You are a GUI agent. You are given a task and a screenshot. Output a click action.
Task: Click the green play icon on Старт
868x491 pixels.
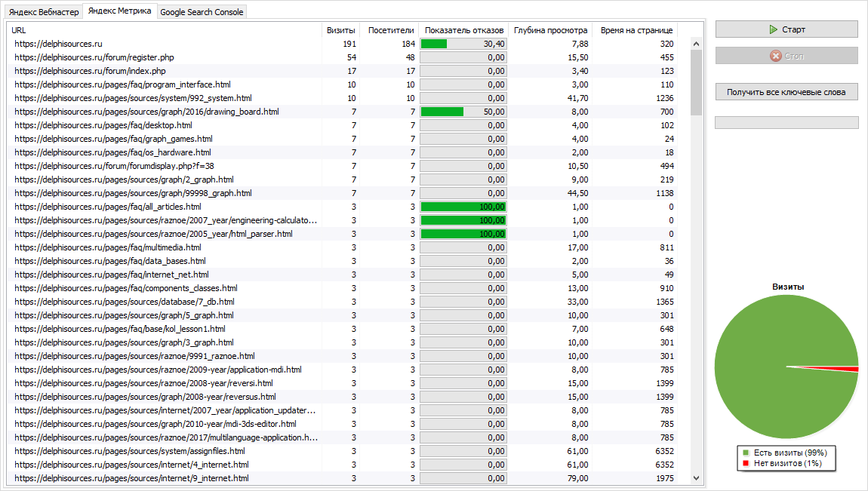click(x=773, y=29)
